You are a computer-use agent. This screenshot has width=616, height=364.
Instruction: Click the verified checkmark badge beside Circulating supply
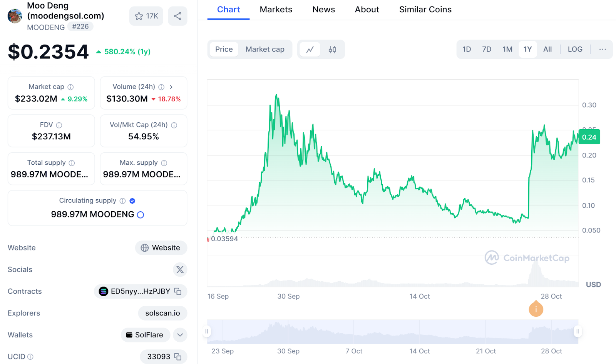click(x=132, y=201)
